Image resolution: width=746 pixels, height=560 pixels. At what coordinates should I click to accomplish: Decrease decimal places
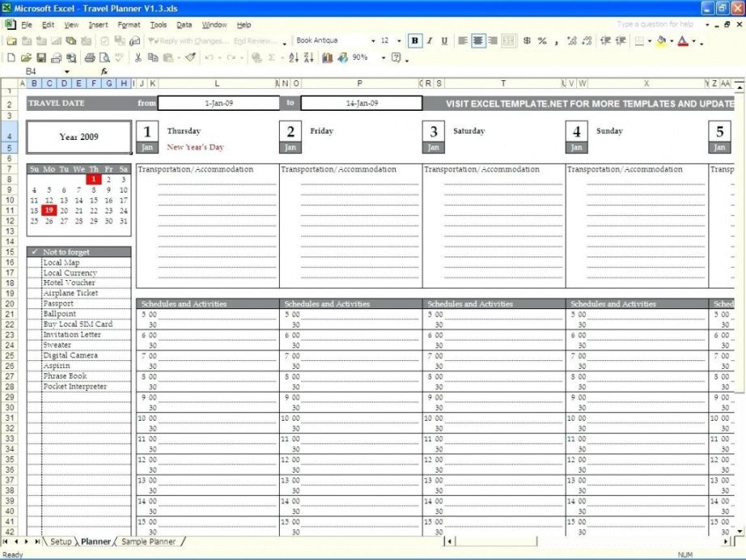[587, 41]
